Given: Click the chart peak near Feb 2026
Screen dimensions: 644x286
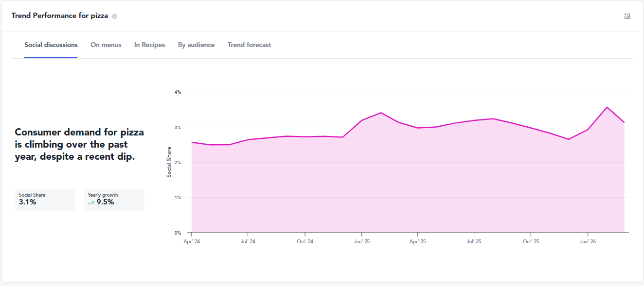Looking at the screenshot, I should coord(607,107).
